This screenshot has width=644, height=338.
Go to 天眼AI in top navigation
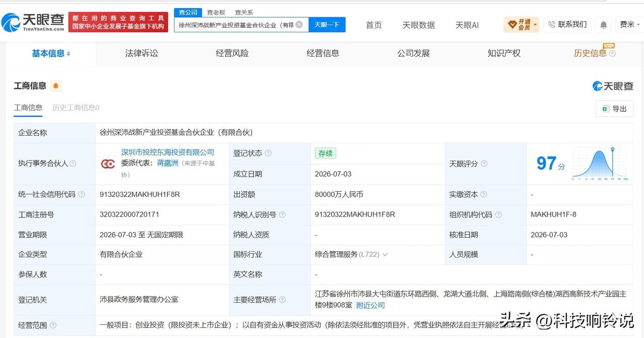(x=467, y=25)
